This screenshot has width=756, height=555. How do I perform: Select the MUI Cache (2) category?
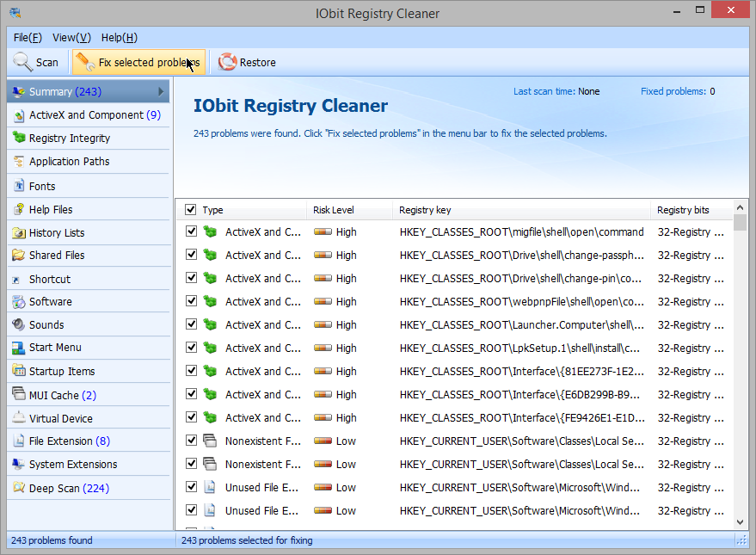coord(89,395)
